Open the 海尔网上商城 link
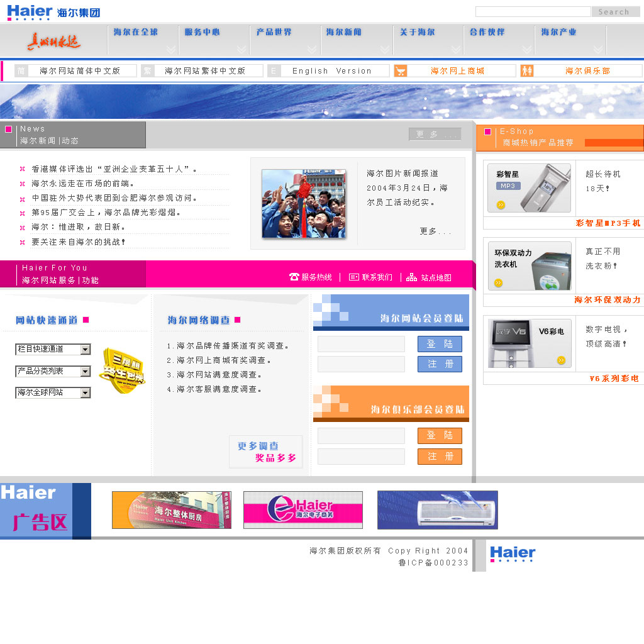Image resolution: width=644 pixels, height=644 pixels. point(457,71)
